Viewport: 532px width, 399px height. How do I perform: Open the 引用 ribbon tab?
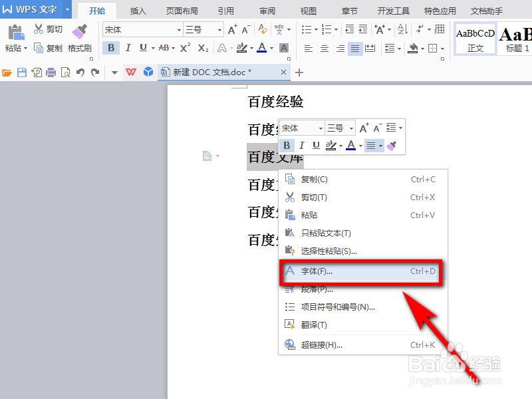[226, 11]
